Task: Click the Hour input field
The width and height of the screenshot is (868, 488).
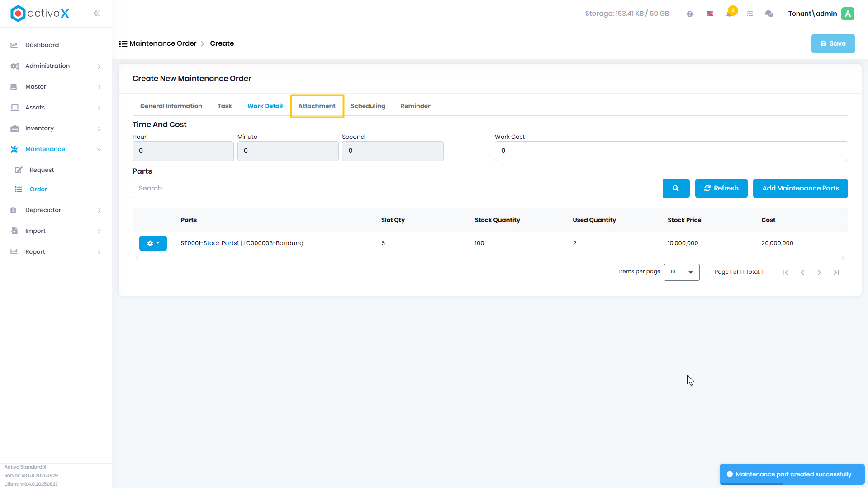Action: [183, 151]
